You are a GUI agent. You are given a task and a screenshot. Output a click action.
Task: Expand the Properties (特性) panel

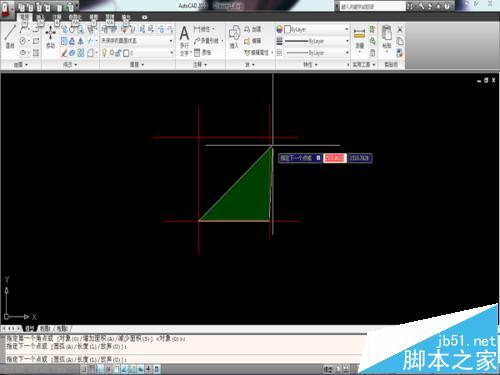click(x=310, y=64)
